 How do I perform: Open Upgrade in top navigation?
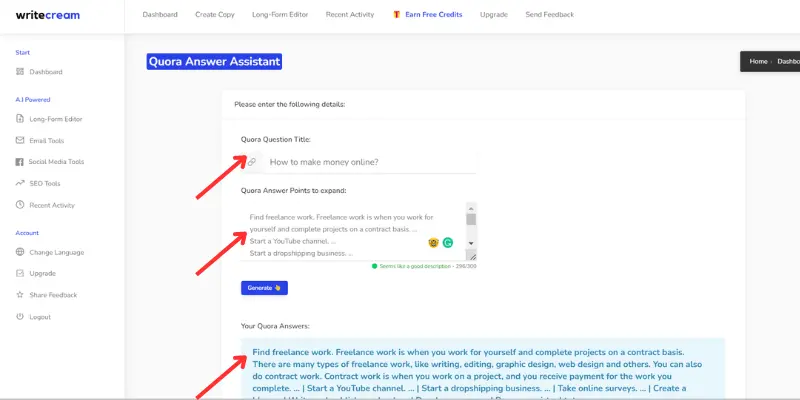tap(494, 15)
